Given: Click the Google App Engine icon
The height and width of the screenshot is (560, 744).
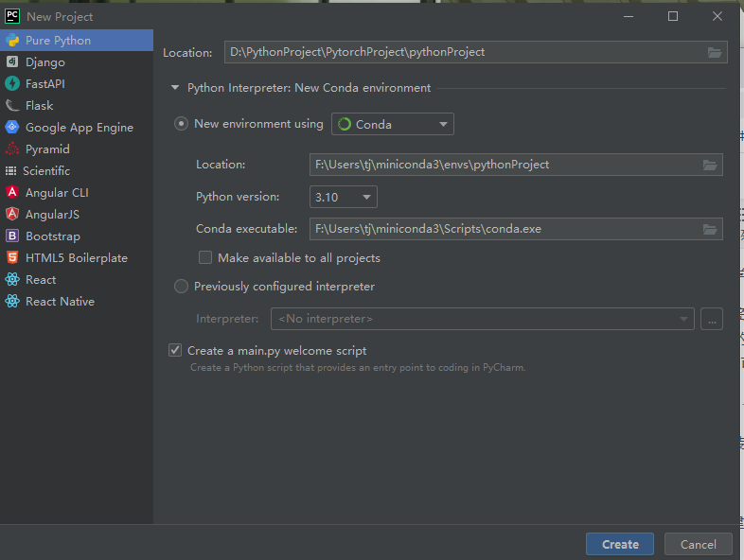Looking at the screenshot, I should (x=12, y=127).
